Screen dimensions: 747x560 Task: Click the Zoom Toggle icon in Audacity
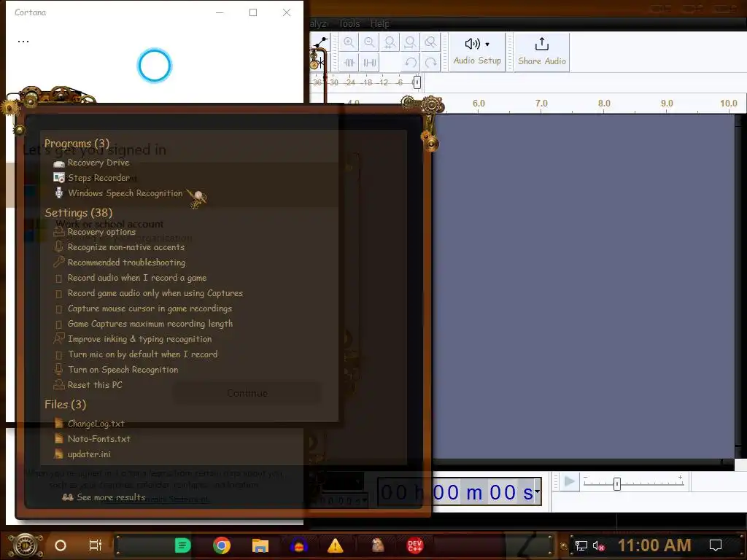click(x=430, y=42)
